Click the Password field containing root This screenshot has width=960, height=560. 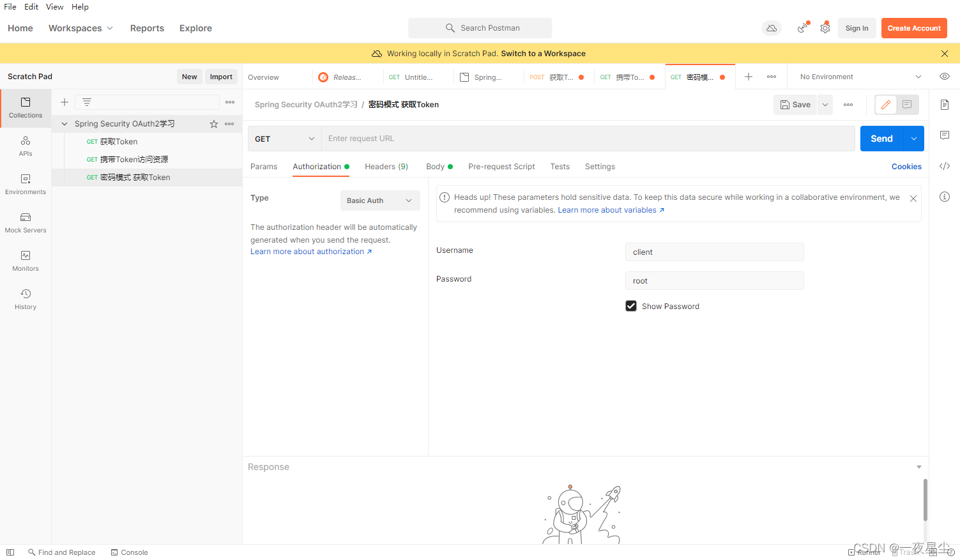(714, 281)
